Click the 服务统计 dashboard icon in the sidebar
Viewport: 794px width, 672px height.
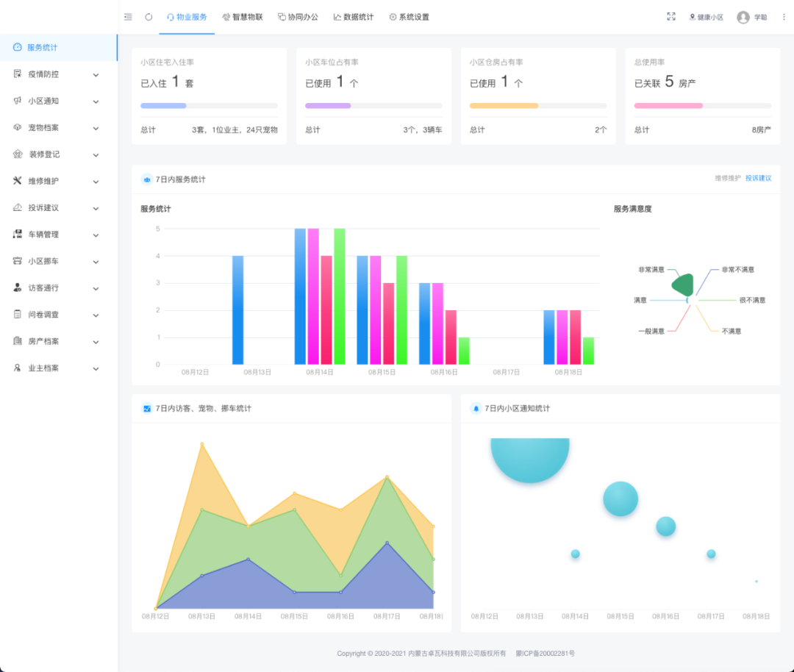click(x=17, y=47)
